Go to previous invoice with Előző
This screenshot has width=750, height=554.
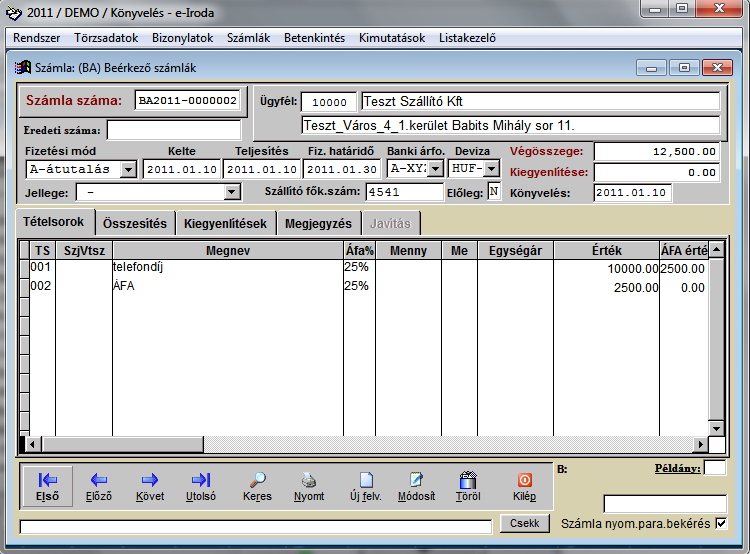(98, 485)
